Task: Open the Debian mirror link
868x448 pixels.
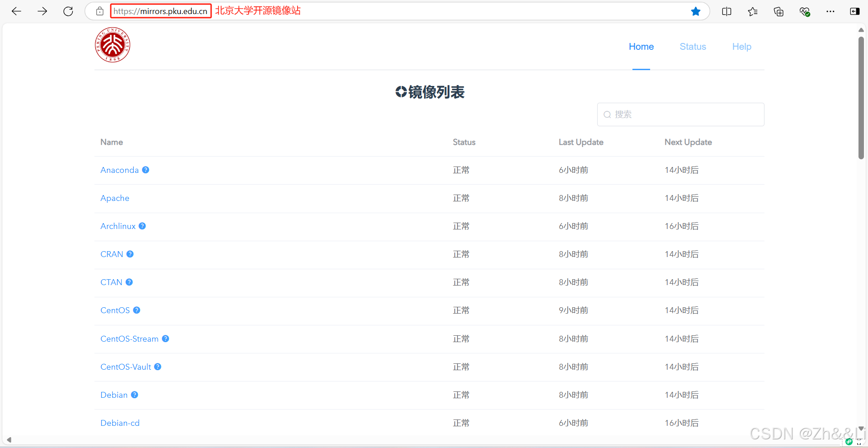Action: pyautogui.click(x=114, y=395)
